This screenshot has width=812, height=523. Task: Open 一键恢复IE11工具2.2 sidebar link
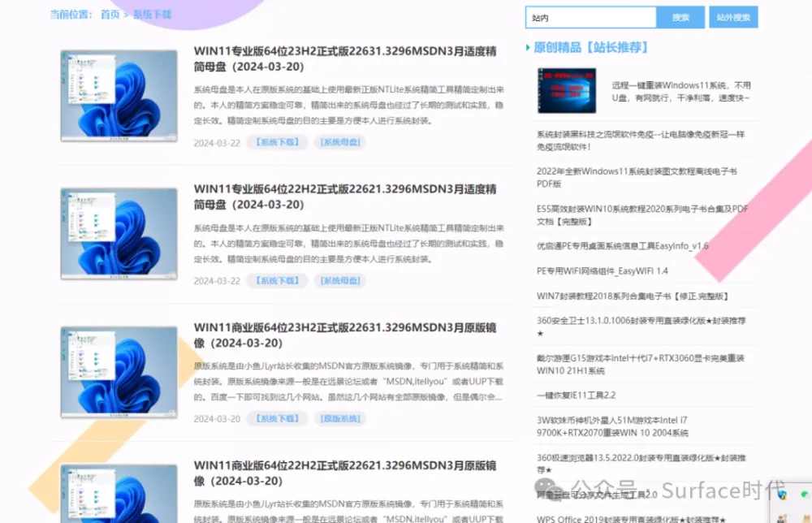click(576, 395)
